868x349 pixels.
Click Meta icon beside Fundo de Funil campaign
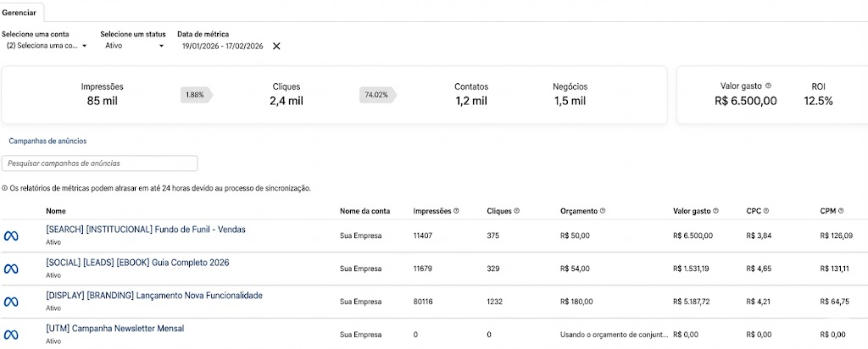(11, 235)
